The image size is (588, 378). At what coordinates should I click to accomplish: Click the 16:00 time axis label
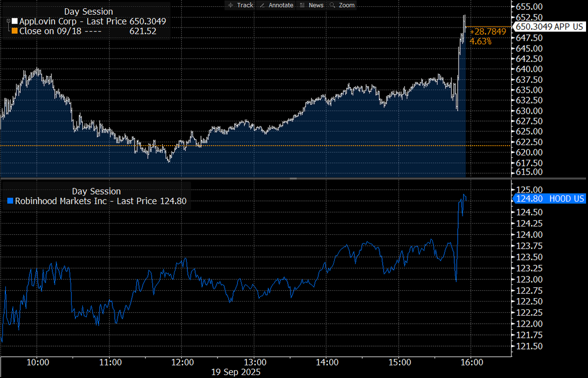click(x=472, y=363)
